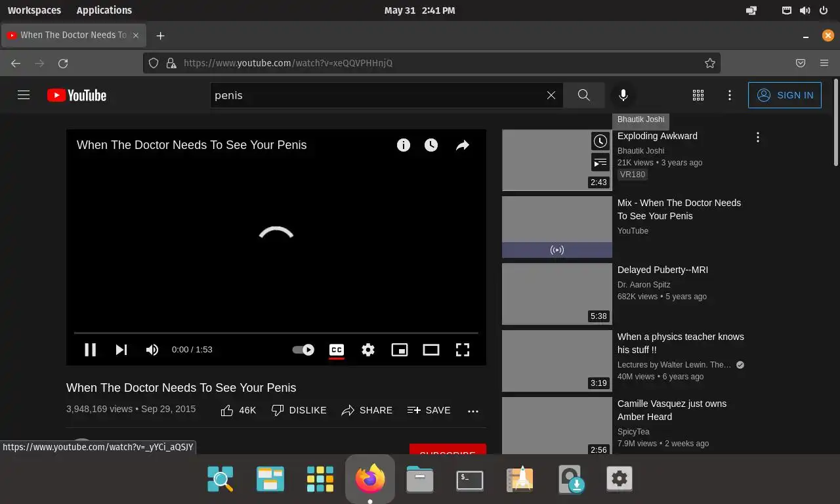Toggle the autoplay switch

coord(303,350)
